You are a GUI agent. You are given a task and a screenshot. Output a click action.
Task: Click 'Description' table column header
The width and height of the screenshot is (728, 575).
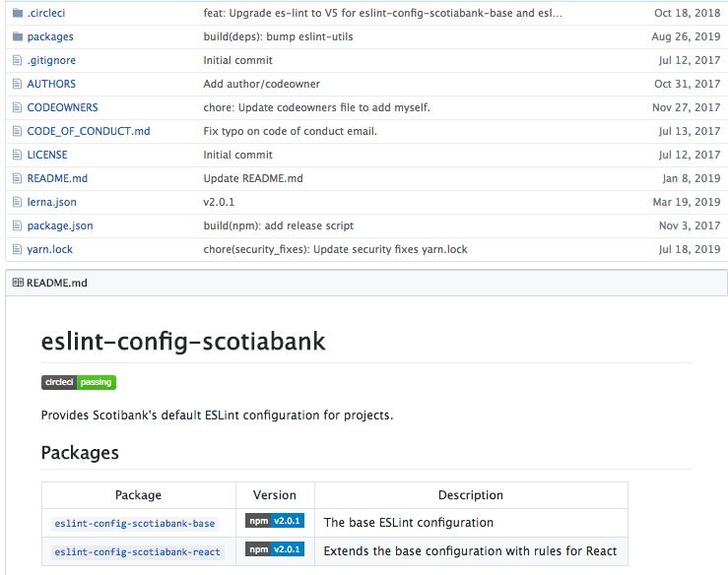471,495
